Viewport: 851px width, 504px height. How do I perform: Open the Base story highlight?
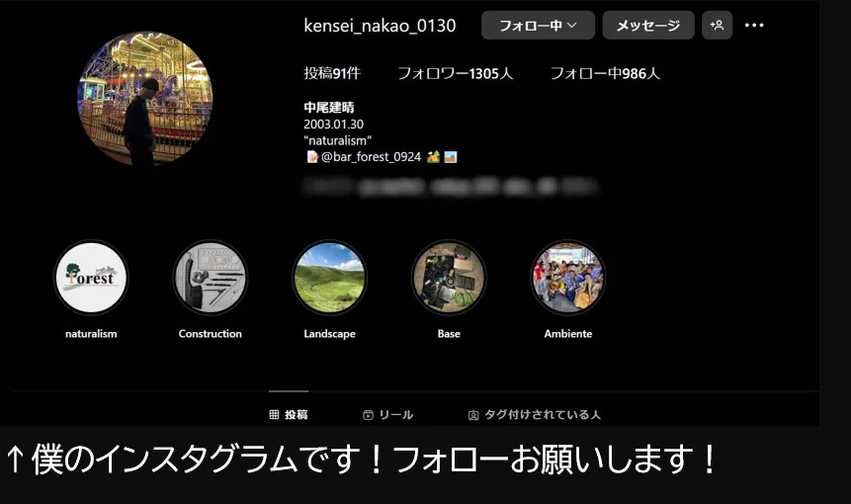[x=449, y=278]
